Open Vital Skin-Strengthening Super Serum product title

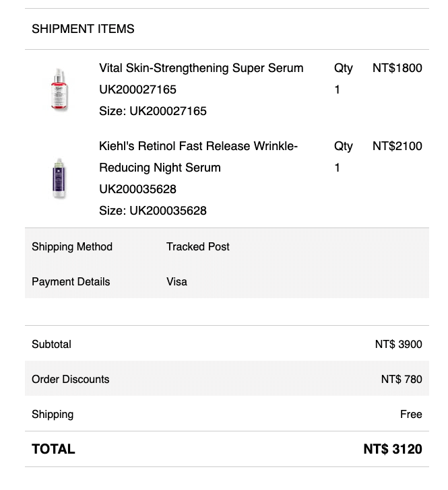click(x=201, y=68)
